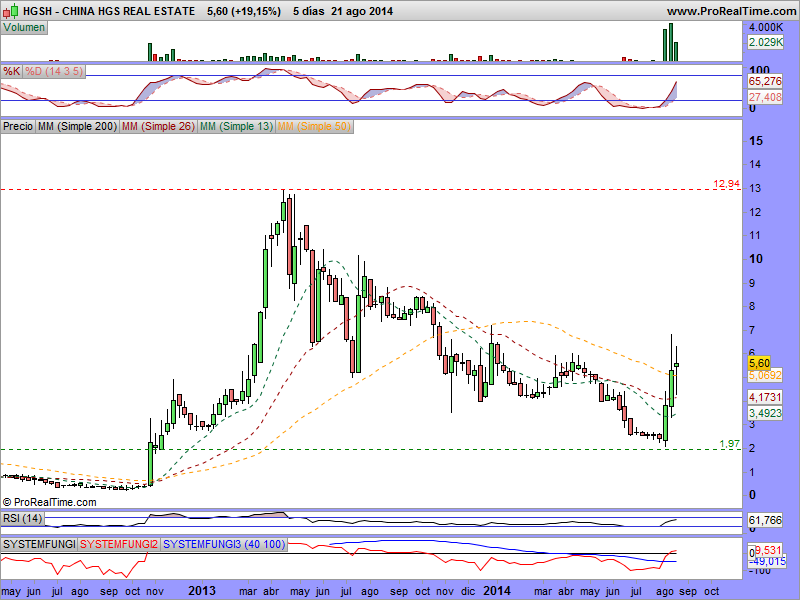Click the SYSTEMFUNGI3 (40 100) label
Viewport: 800px width, 600px height.
pyautogui.click(x=224, y=544)
